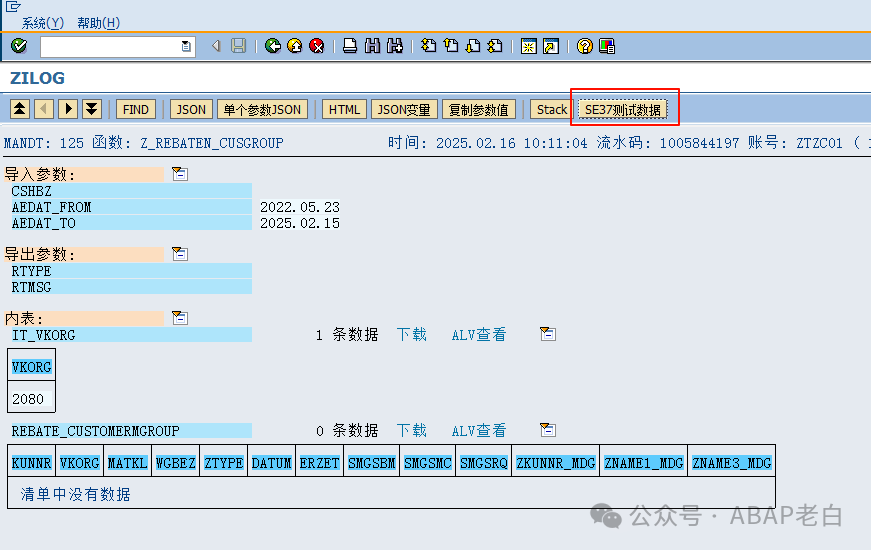The width and height of the screenshot is (871, 550).
Task: Click 下载 link for REBATE_CUSTOMERMGROUP
Action: 412,431
